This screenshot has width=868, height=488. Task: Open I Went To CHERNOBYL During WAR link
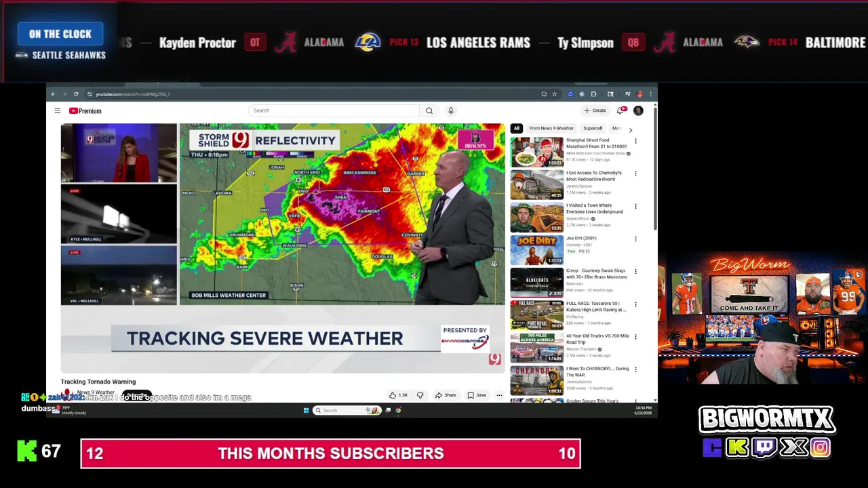pos(597,371)
